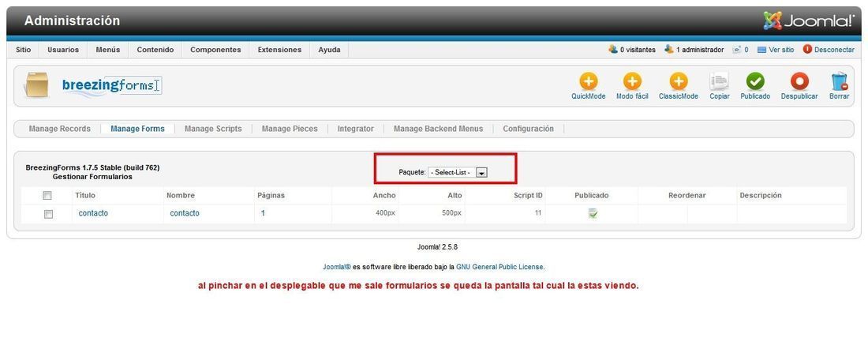Switch to Manage Scripts tab
Image resolution: width=868 pixels, height=364 pixels.
[213, 129]
